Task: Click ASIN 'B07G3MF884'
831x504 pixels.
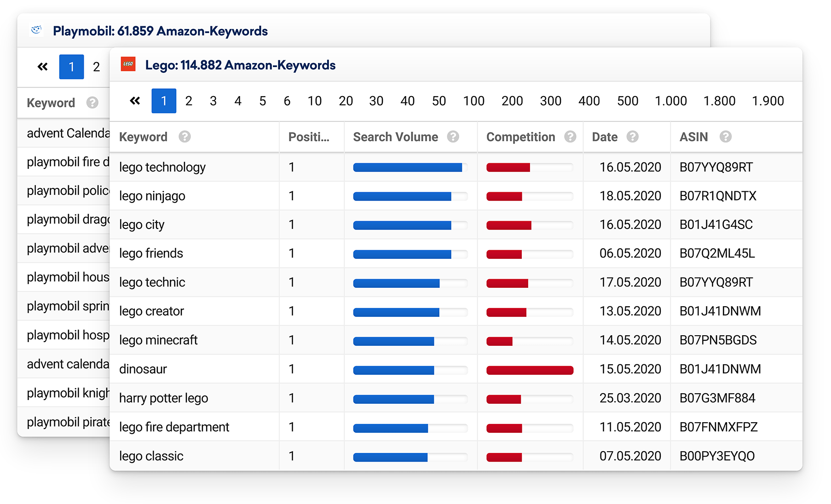Action: pos(717,398)
